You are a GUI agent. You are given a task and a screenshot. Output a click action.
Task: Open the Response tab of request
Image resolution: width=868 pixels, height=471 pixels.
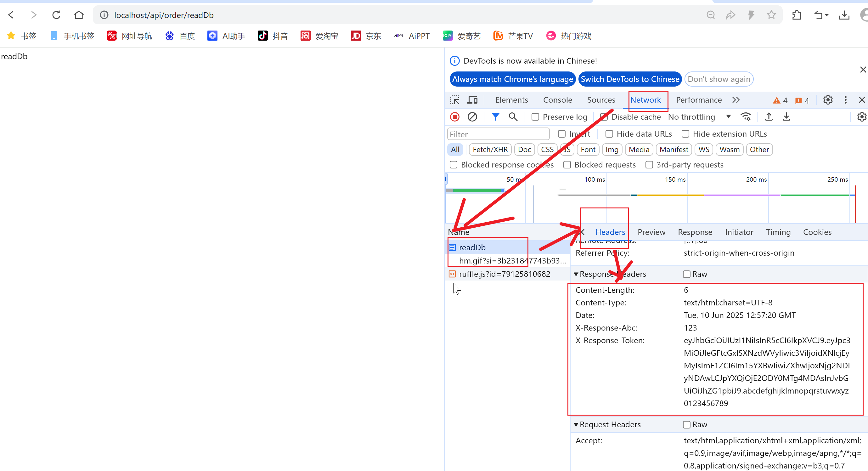[695, 232]
